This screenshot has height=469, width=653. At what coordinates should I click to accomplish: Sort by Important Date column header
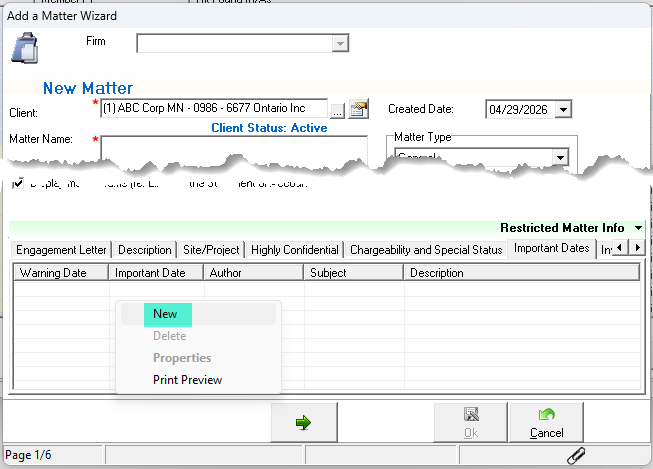156,273
